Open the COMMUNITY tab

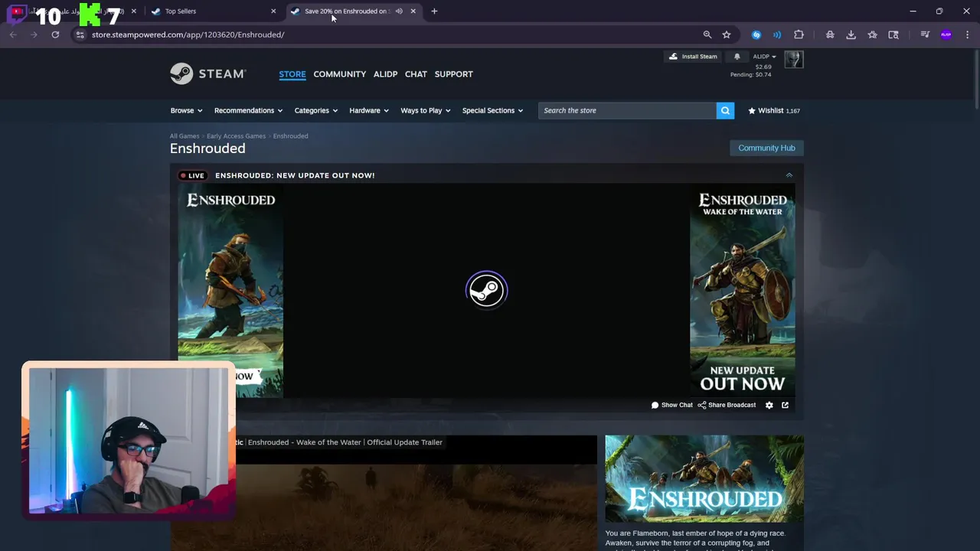(x=339, y=74)
